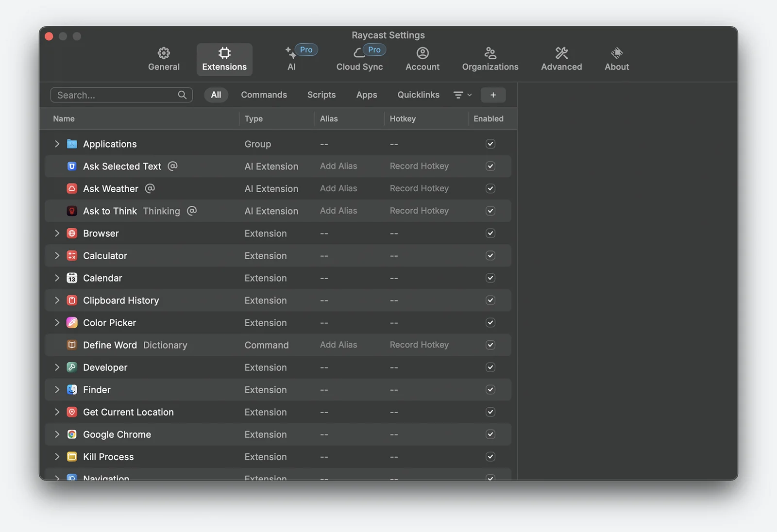Viewport: 777px width, 532px height.
Task: Click the @ symbol beside Ask Weather
Action: (x=150, y=188)
